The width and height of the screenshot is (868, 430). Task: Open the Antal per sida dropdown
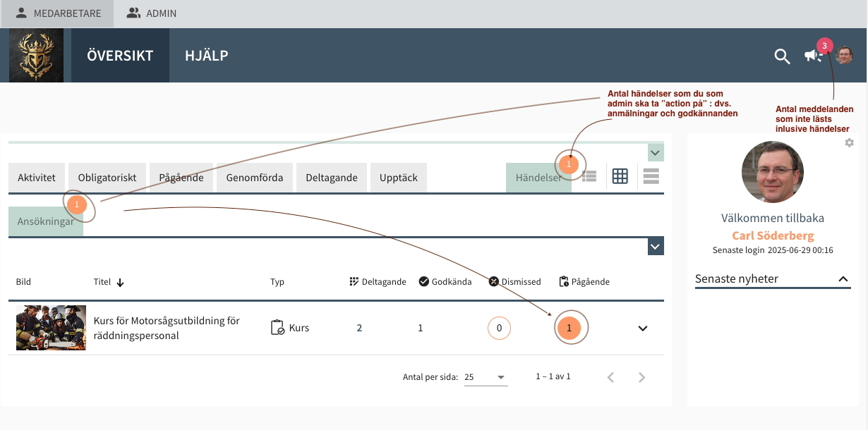(x=486, y=377)
